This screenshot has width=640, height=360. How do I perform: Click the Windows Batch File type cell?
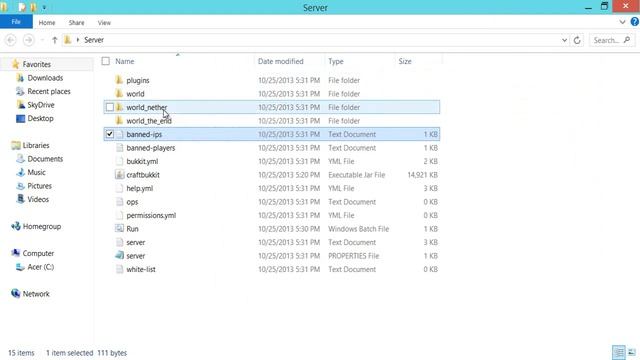point(358,229)
